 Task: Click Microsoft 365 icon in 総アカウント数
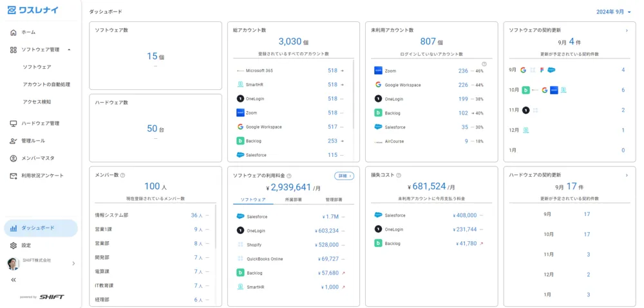[240, 71]
